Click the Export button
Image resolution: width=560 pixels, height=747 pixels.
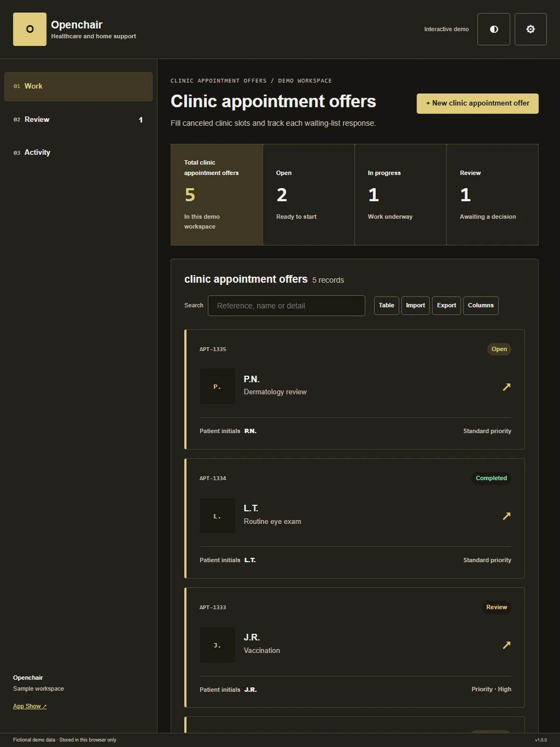tap(447, 305)
